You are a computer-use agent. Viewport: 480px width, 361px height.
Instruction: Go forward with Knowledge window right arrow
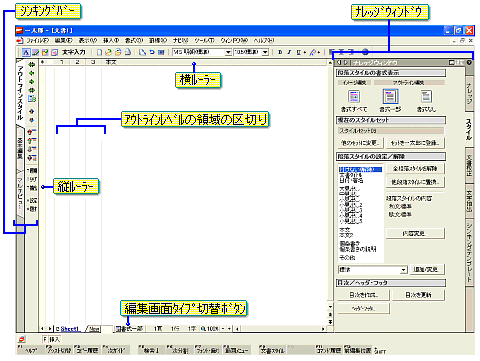coord(346,62)
